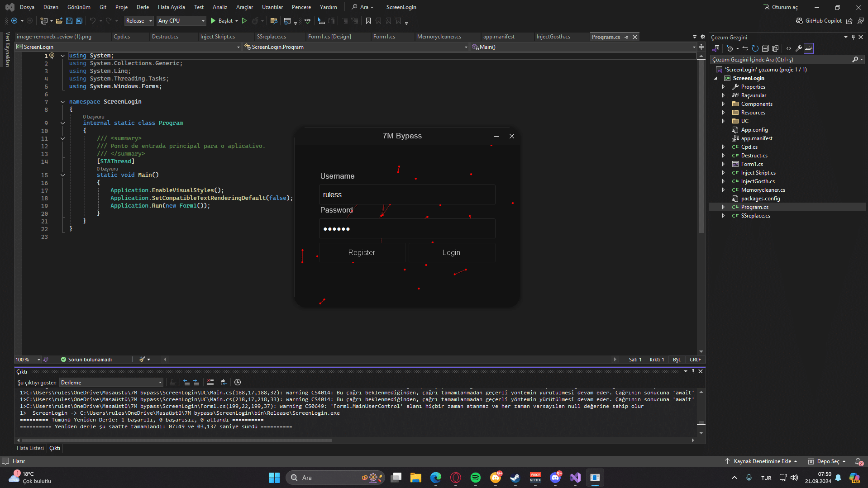Click the Start Without Debugging outline play icon
Image resolution: width=868 pixels, height=488 pixels.
pyautogui.click(x=244, y=21)
